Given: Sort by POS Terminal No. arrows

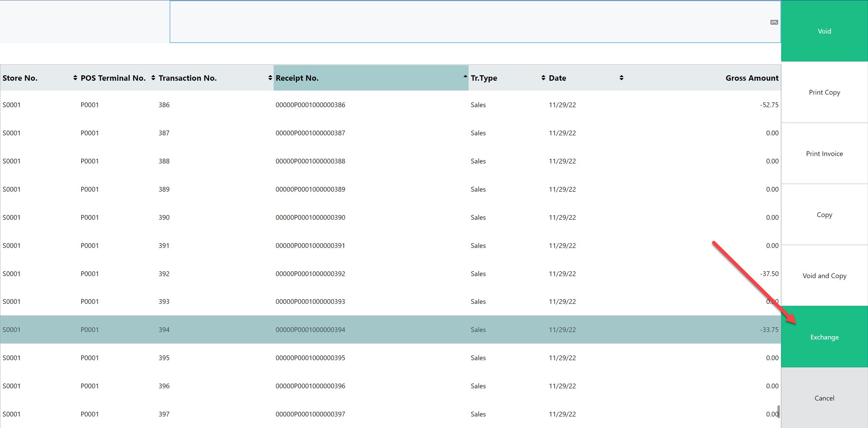Looking at the screenshot, I should coord(153,78).
